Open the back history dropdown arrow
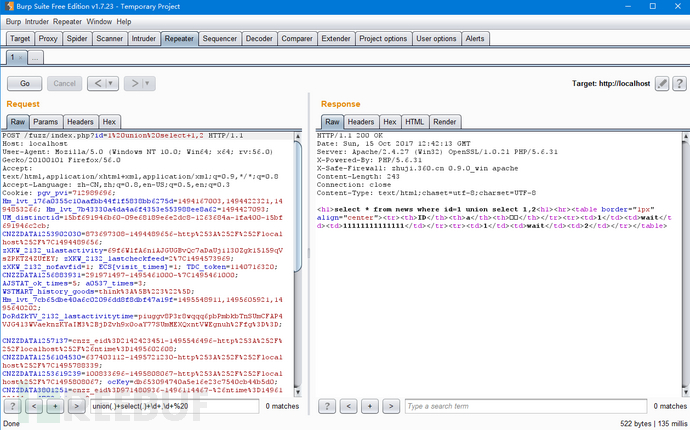690x430 pixels. (x=111, y=83)
